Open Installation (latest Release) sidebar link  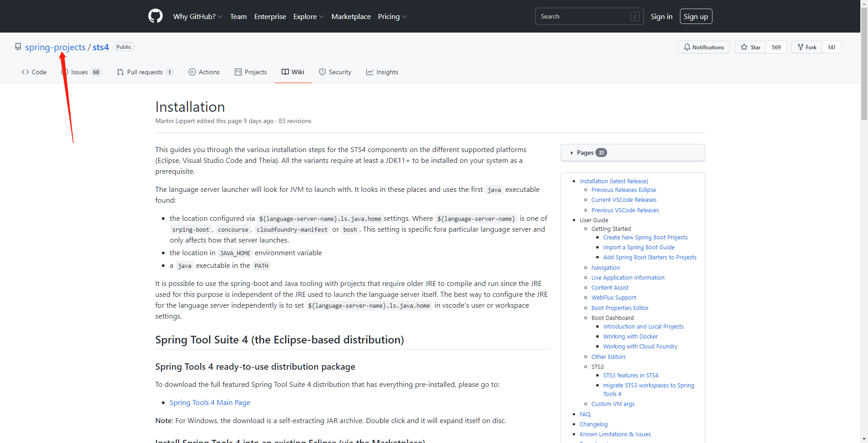(x=614, y=181)
